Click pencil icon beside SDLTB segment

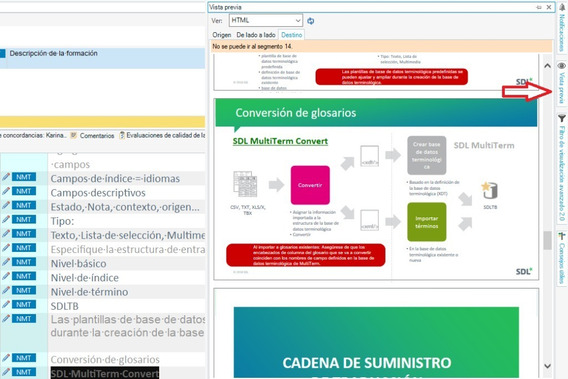pyautogui.click(x=5, y=304)
